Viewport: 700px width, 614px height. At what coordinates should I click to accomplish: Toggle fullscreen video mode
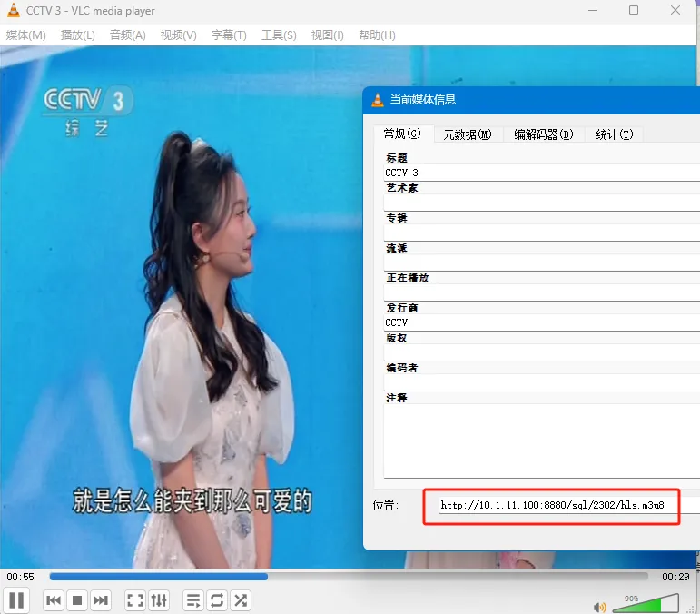(x=135, y=600)
